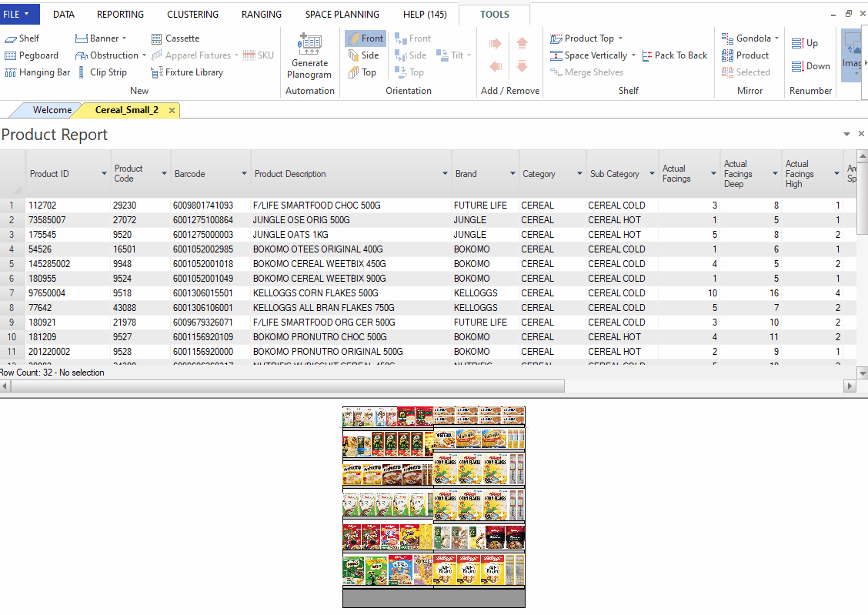Viewport: 868px width, 615px height.
Task: Click the remove facing left arrow
Action: pos(496,66)
